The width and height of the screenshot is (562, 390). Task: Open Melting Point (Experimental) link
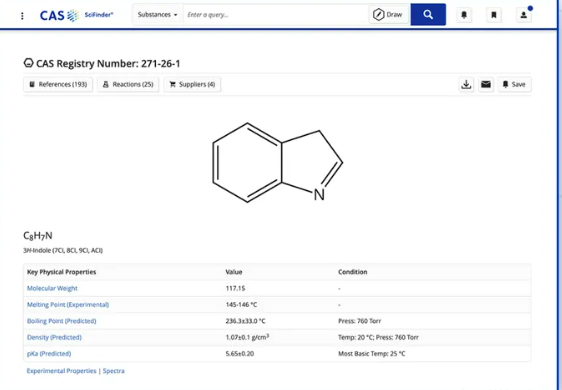pyautogui.click(x=68, y=305)
